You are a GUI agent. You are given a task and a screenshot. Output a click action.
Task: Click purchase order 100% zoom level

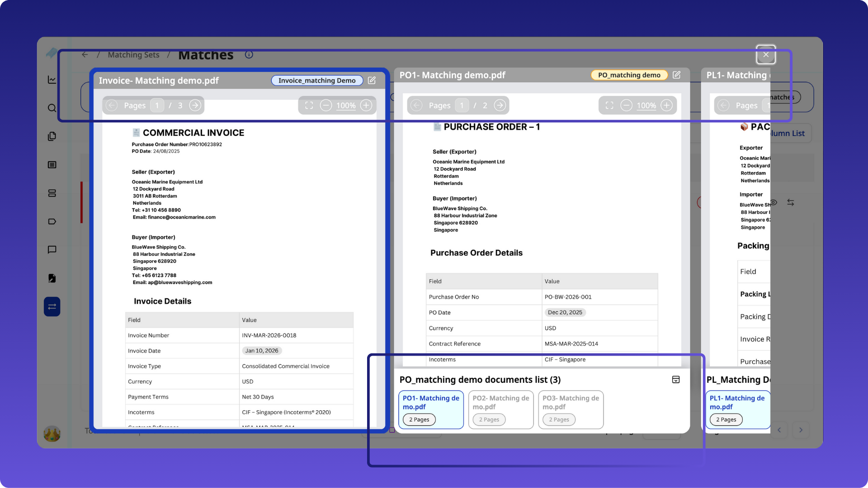[x=646, y=106]
